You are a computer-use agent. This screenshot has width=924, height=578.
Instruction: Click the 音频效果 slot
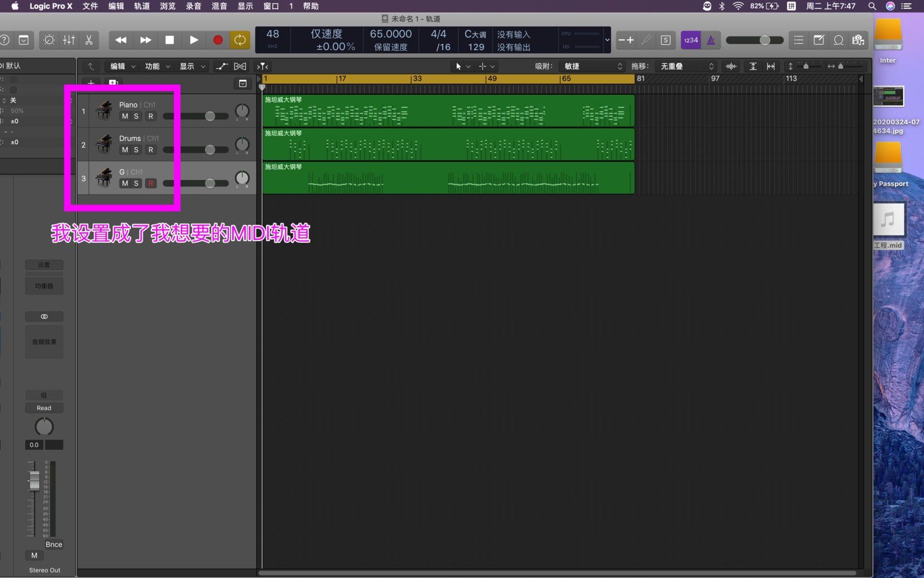[x=44, y=342]
